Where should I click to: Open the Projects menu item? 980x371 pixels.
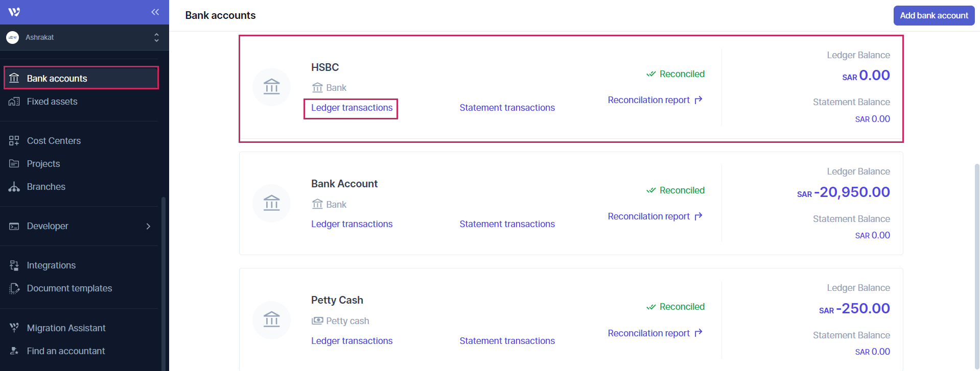coord(43,164)
